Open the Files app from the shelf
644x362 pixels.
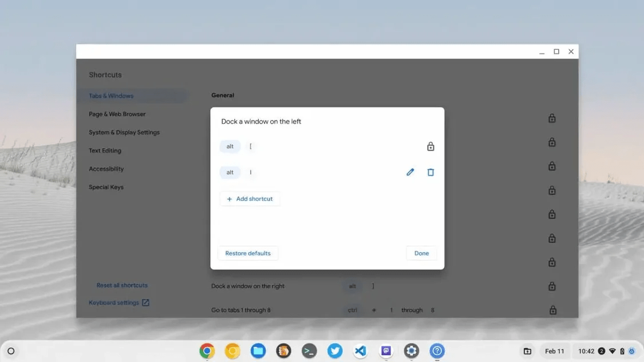click(258, 351)
